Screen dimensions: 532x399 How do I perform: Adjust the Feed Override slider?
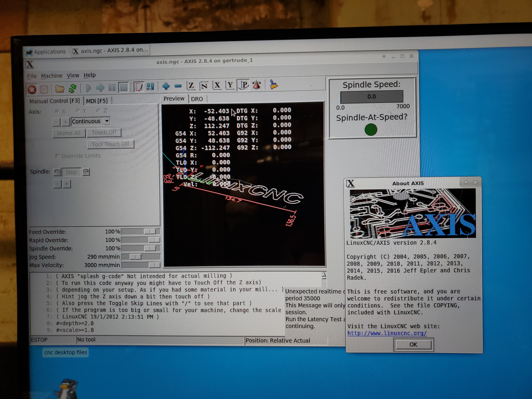coord(141,231)
